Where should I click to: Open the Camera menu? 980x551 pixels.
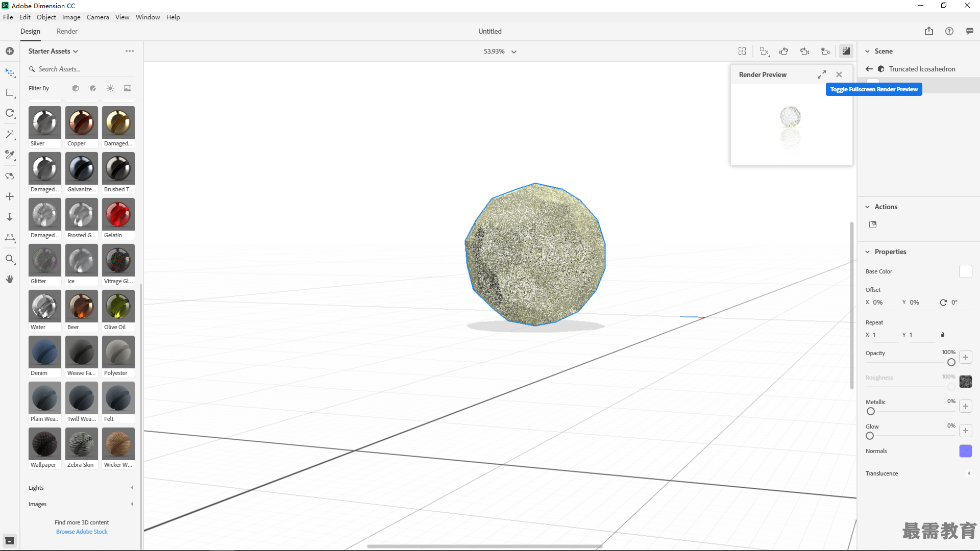point(97,17)
